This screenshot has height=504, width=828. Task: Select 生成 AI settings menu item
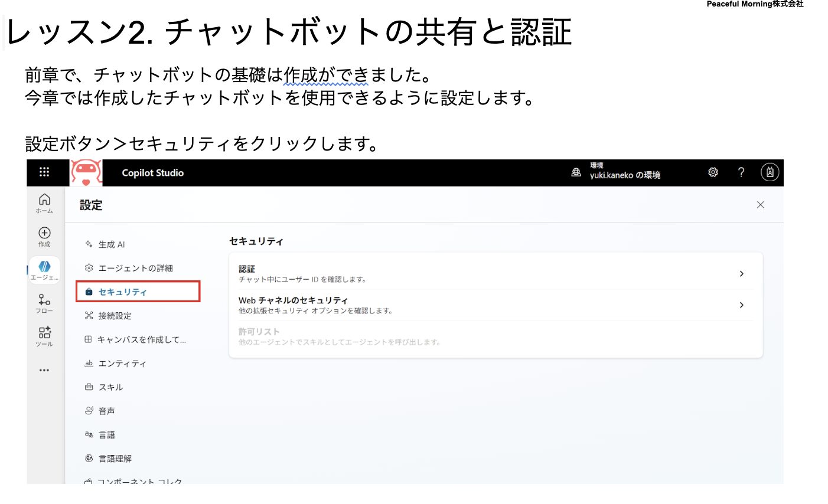(111, 244)
